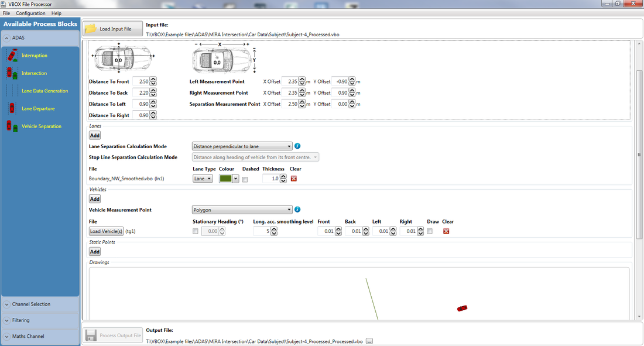Adjust the lane Thickness stepper
644x346 pixels.
[x=283, y=179]
